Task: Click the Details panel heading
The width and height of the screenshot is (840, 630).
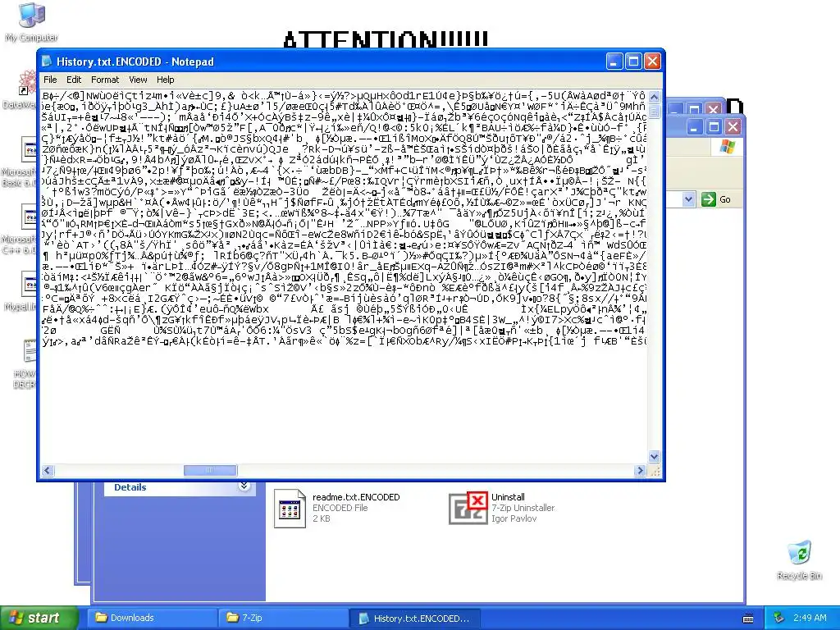Action: tap(130, 487)
